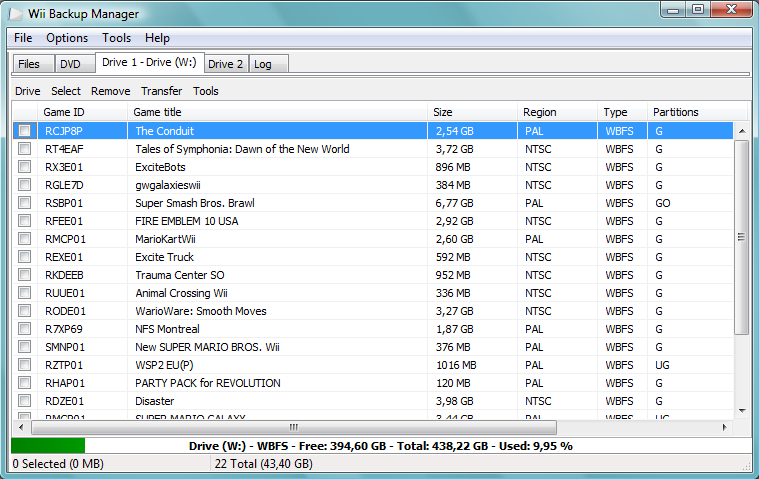
Task: Open the Select submenu
Action: [66, 91]
